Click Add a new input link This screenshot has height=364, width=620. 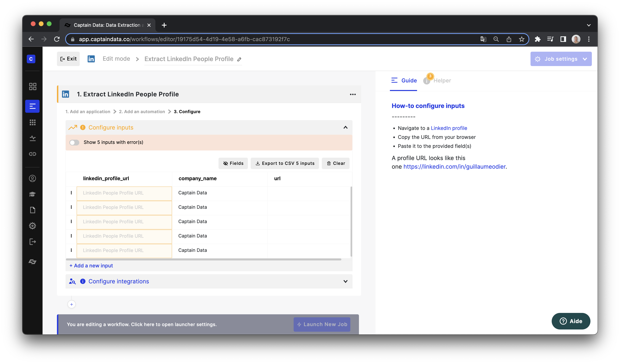(91, 265)
